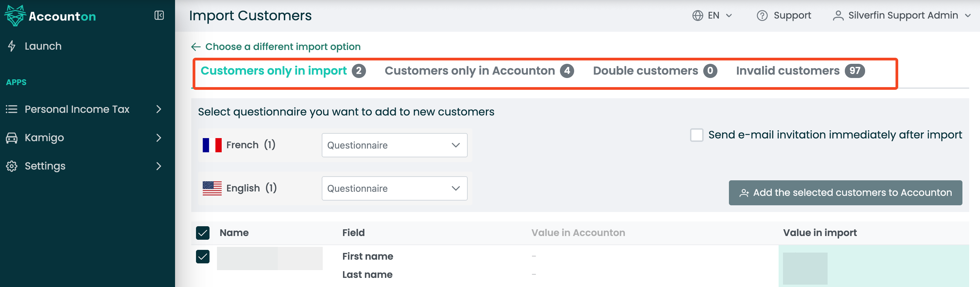This screenshot has width=980, height=287.
Task: Click the Kamigo car icon
Action: [12, 138]
